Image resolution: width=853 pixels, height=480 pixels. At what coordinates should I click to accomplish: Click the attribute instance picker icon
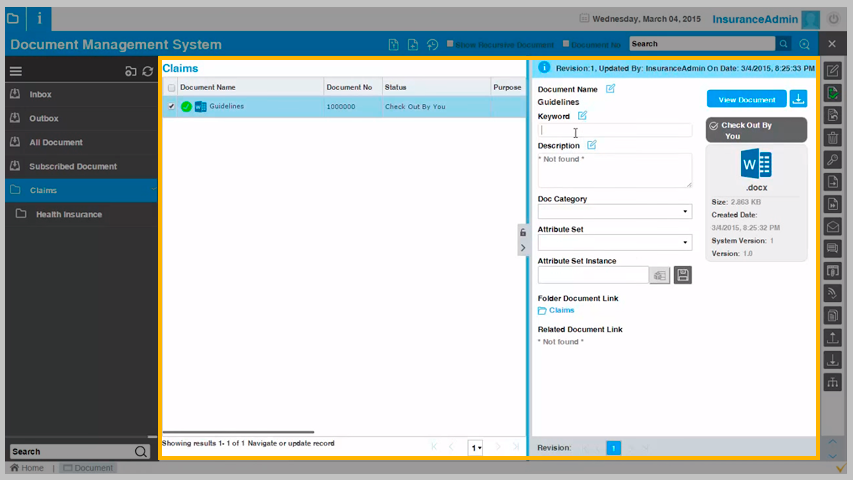click(659, 275)
